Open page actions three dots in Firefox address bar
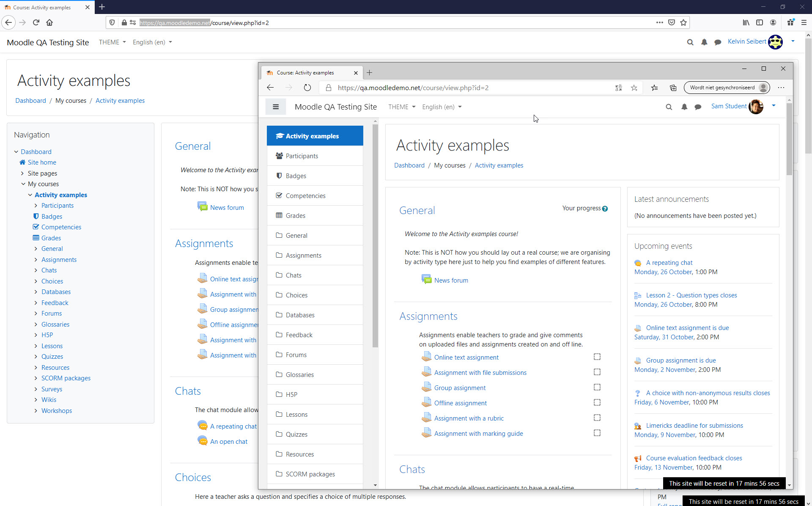Image resolution: width=812 pixels, height=506 pixels. tap(660, 22)
